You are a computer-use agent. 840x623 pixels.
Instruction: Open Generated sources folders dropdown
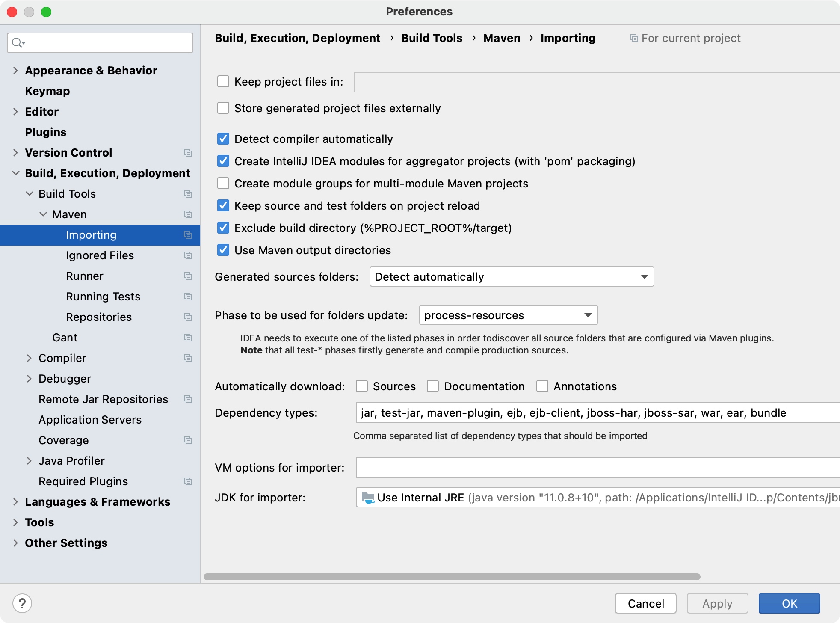tap(512, 277)
